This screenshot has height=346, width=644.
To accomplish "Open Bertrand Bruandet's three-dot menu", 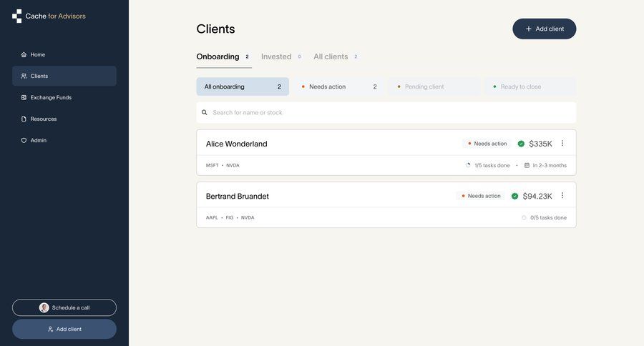I will coord(562,195).
